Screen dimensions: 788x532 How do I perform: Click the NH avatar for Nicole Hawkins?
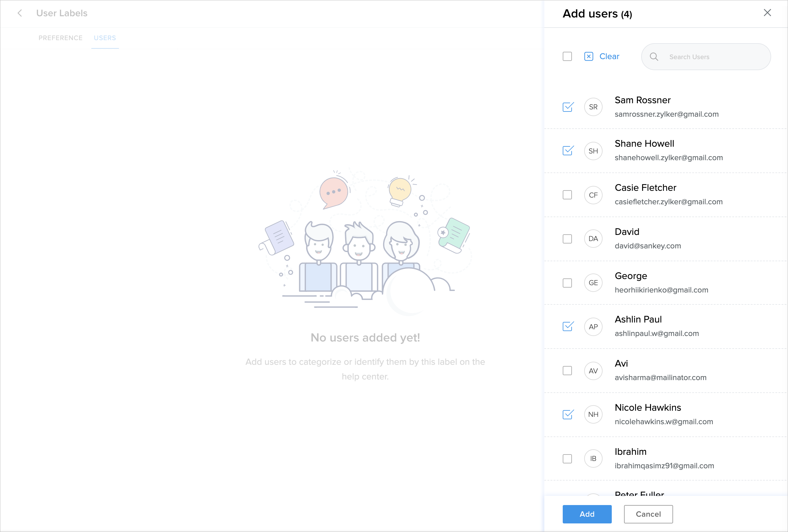593,414
